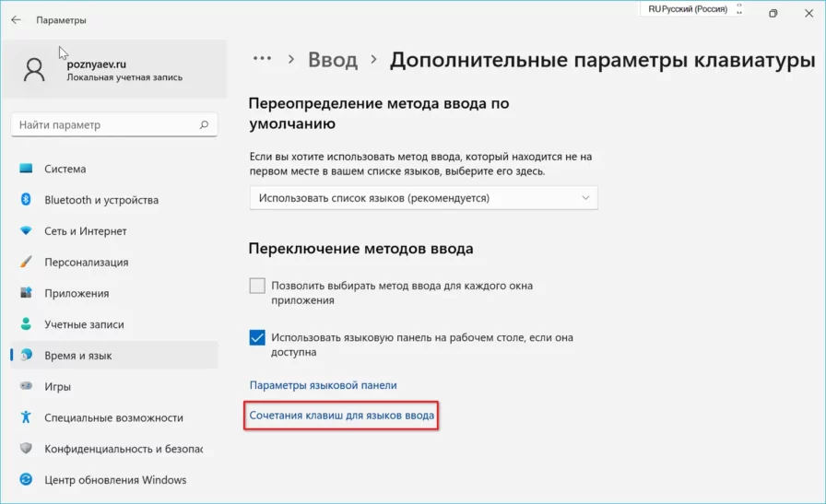This screenshot has width=826, height=504.
Task: Click the restore window icon
Action: coord(773,13)
